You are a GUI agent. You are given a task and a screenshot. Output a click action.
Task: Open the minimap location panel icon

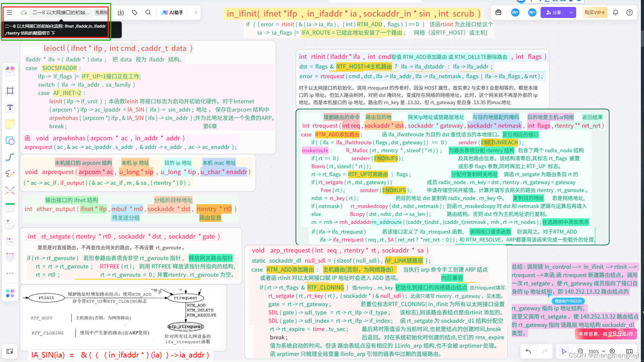click(x=10, y=351)
